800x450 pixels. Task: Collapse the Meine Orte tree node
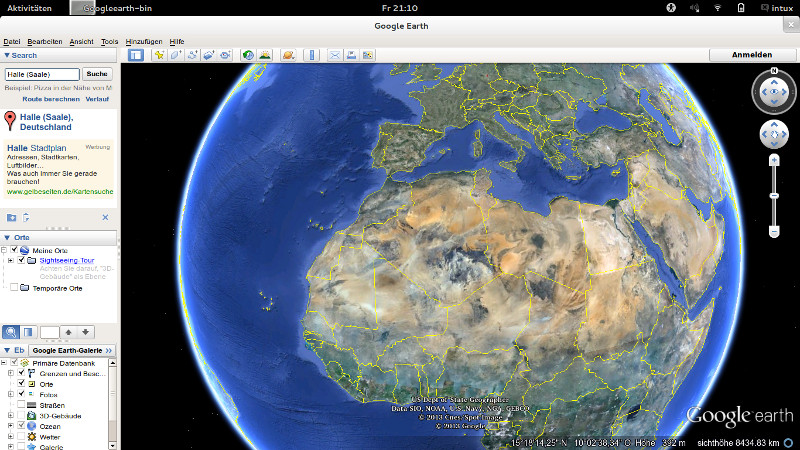[x=4, y=250]
